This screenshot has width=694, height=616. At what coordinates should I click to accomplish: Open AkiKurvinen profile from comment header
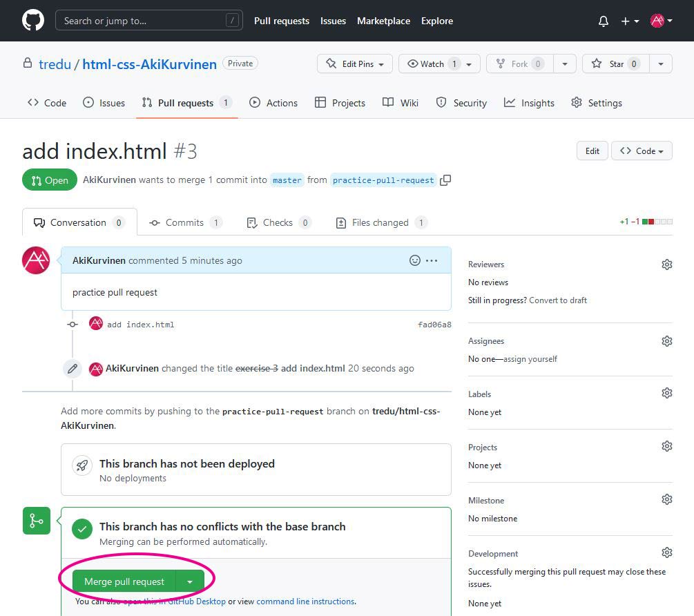[99, 260]
